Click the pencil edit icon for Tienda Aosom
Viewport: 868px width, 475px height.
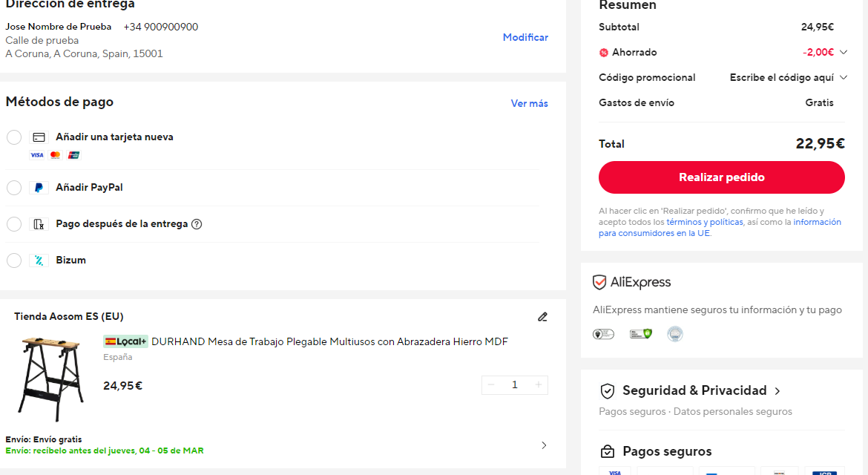pos(542,317)
